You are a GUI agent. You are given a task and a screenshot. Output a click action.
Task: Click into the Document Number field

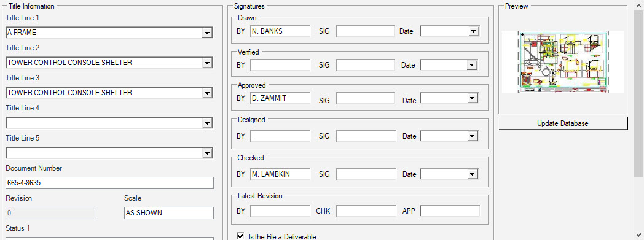point(109,183)
